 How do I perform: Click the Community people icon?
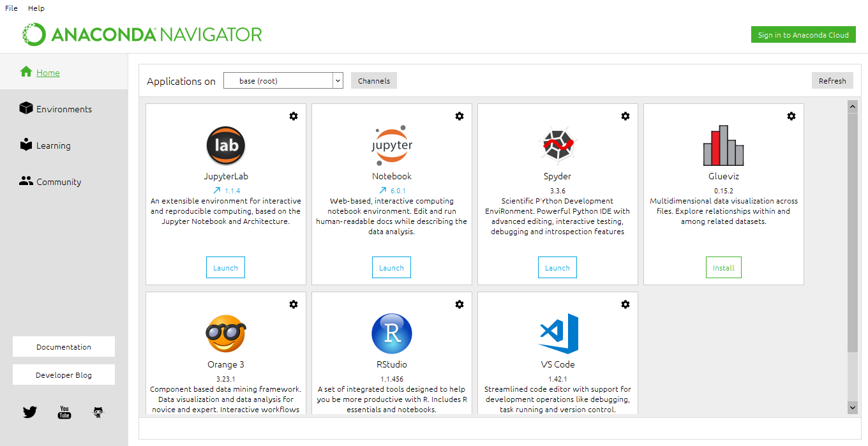click(x=26, y=181)
